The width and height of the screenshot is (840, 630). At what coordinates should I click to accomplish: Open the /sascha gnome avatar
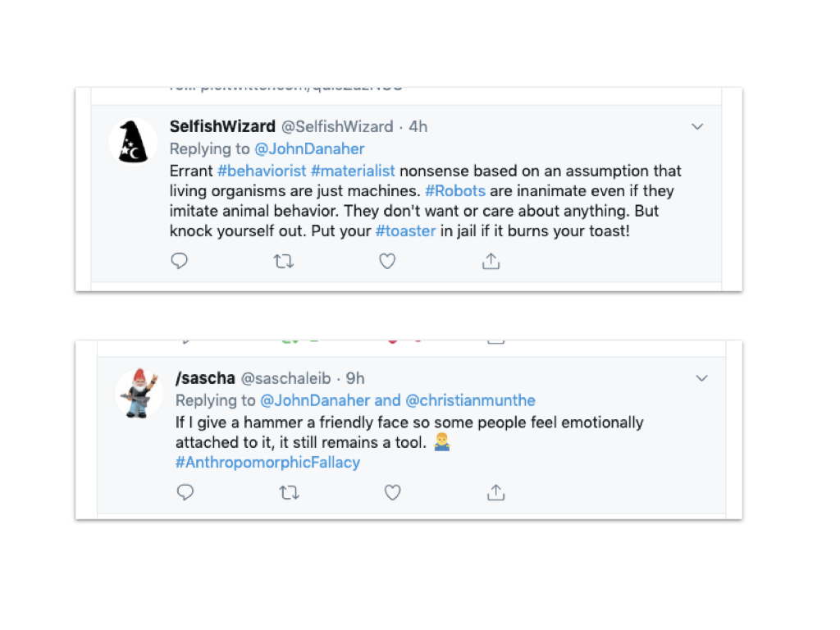tap(139, 393)
